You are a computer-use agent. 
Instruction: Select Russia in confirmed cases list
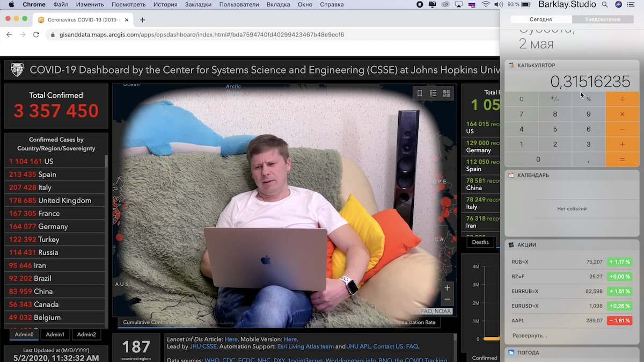coord(55,252)
